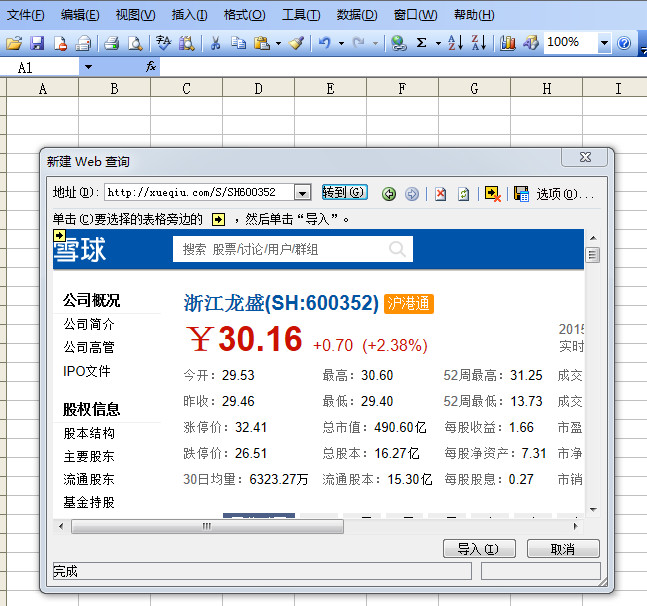The width and height of the screenshot is (647, 606).
Task: Click the Paste clipboard icon
Action: [262, 42]
